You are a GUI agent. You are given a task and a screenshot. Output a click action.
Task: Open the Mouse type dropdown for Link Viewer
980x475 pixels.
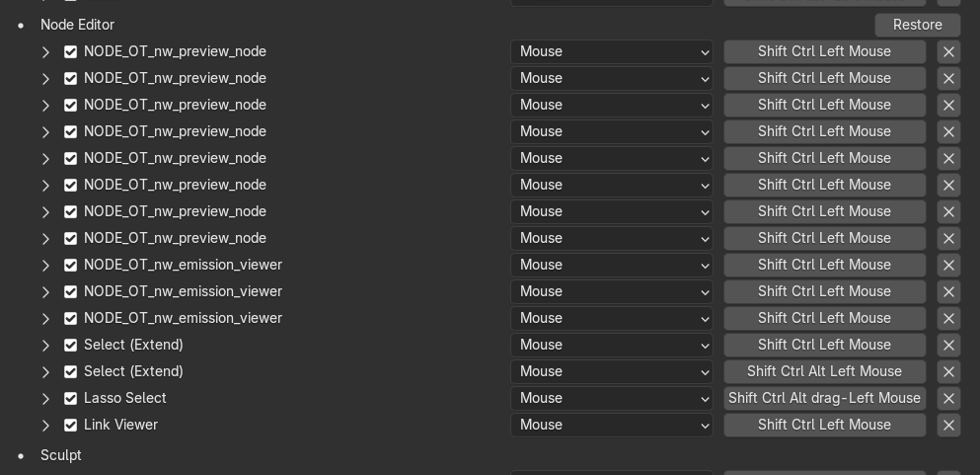[x=611, y=425]
